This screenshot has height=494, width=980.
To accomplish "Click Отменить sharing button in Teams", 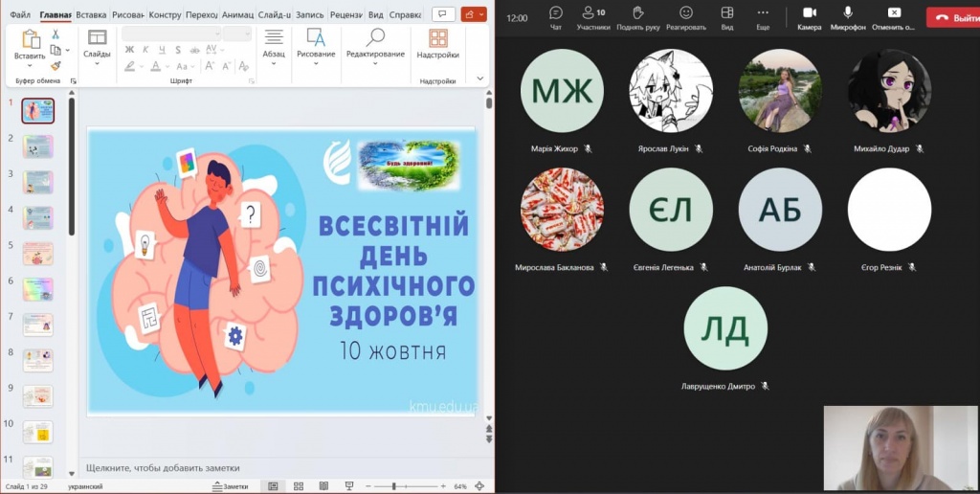I will 894,17.
